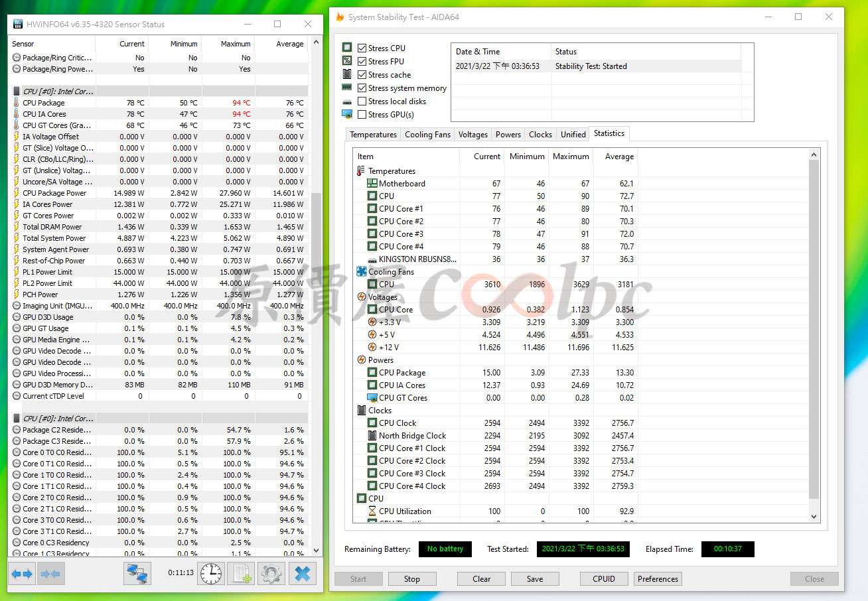
Task: Click the scroll down arrow in HWiNFO list
Action: pos(316,551)
